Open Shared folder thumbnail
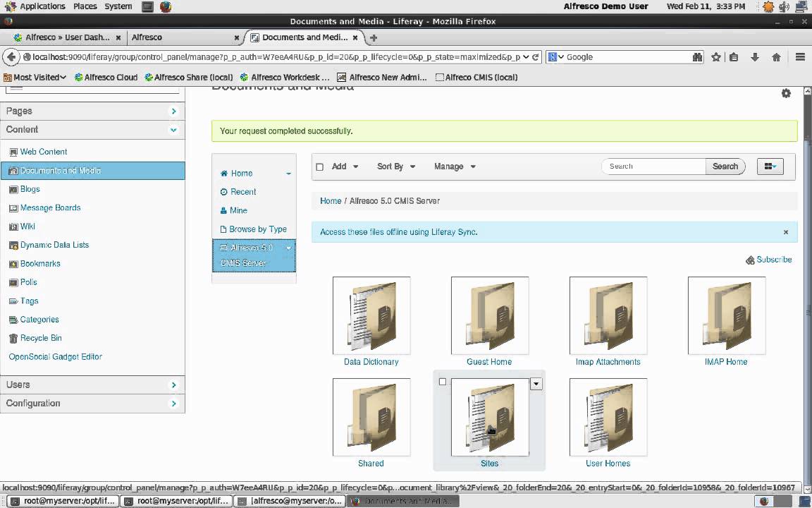 pyautogui.click(x=371, y=417)
